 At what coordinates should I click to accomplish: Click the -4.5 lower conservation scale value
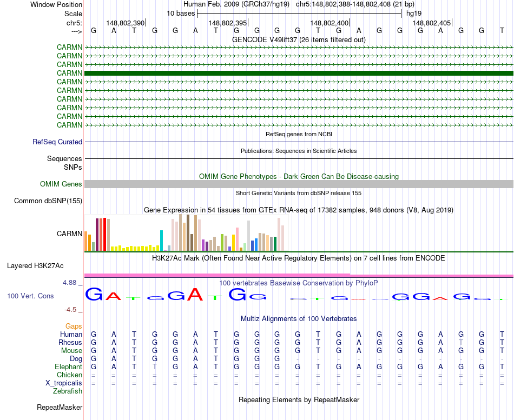(x=70, y=310)
